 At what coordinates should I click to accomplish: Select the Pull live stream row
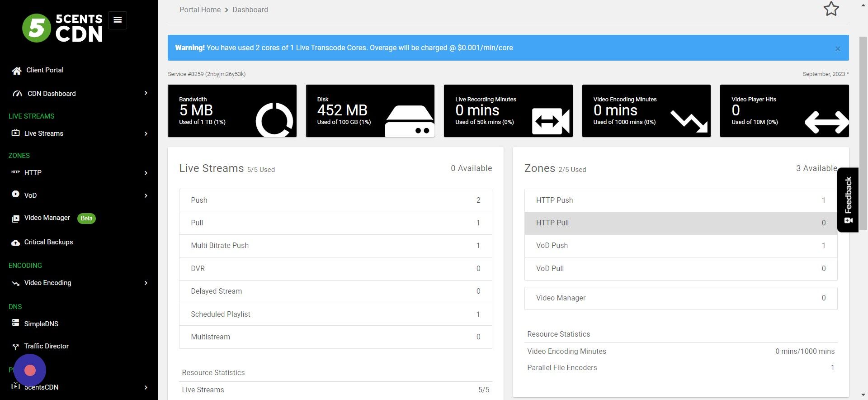335,223
